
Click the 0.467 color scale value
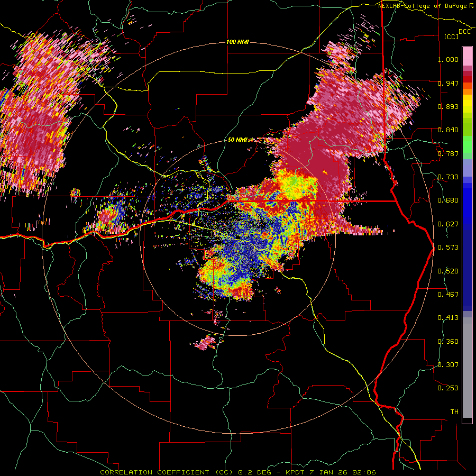coord(448,295)
